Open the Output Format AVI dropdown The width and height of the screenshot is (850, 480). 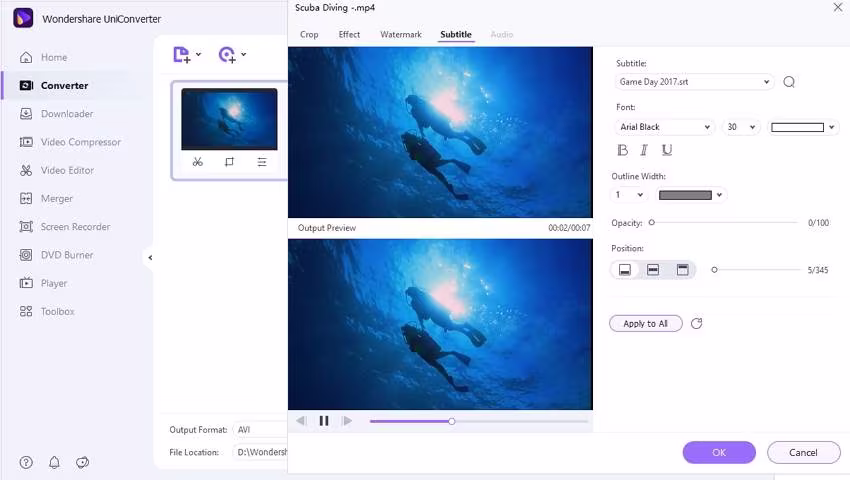260,430
